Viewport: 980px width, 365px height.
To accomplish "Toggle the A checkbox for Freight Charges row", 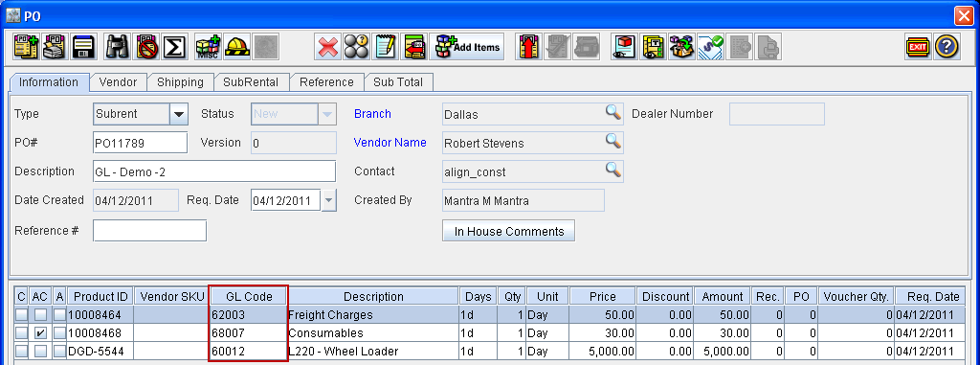I will pyautogui.click(x=59, y=315).
